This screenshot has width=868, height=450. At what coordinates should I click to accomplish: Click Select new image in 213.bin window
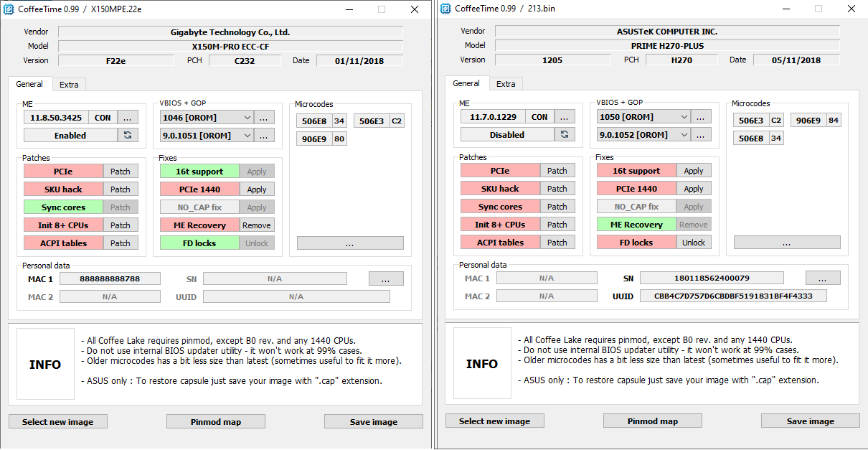[494, 421]
